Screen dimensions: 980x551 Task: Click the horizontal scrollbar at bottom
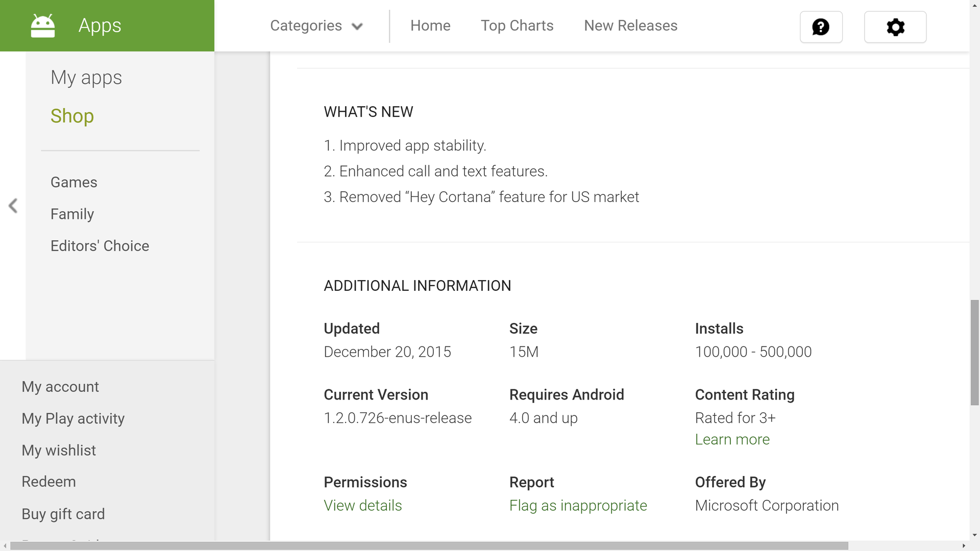(x=429, y=546)
